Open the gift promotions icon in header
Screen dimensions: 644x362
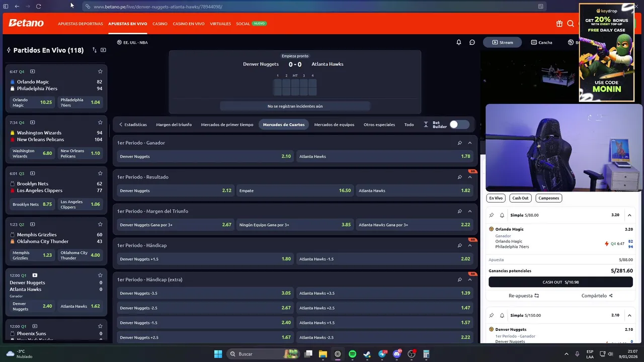tap(559, 24)
